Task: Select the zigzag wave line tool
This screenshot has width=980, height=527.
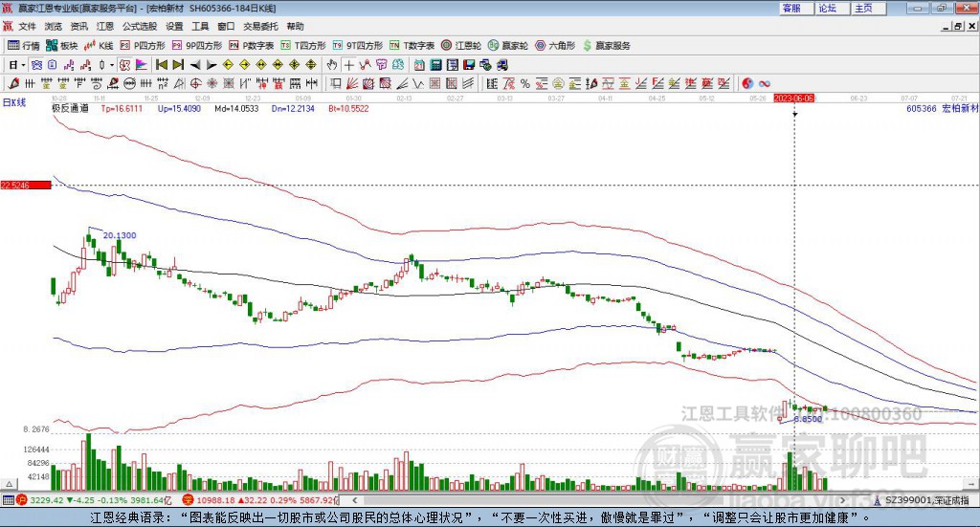Action: (x=418, y=83)
